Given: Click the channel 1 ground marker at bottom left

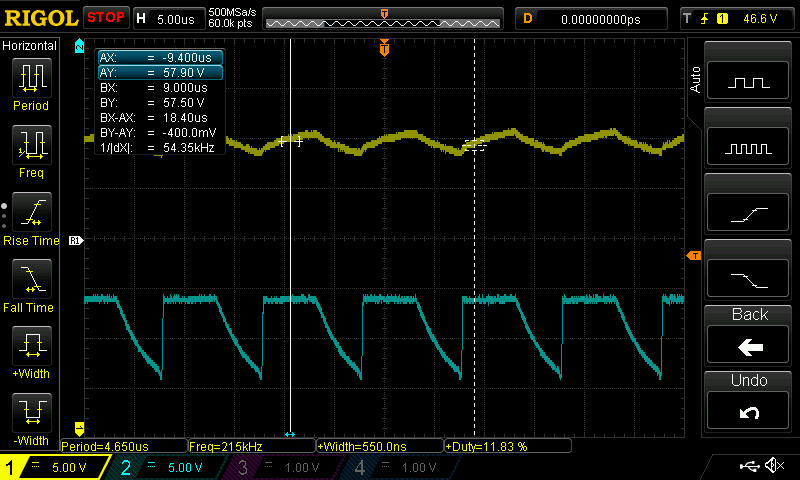Looking at the screenshot, I should coord(79,428).
